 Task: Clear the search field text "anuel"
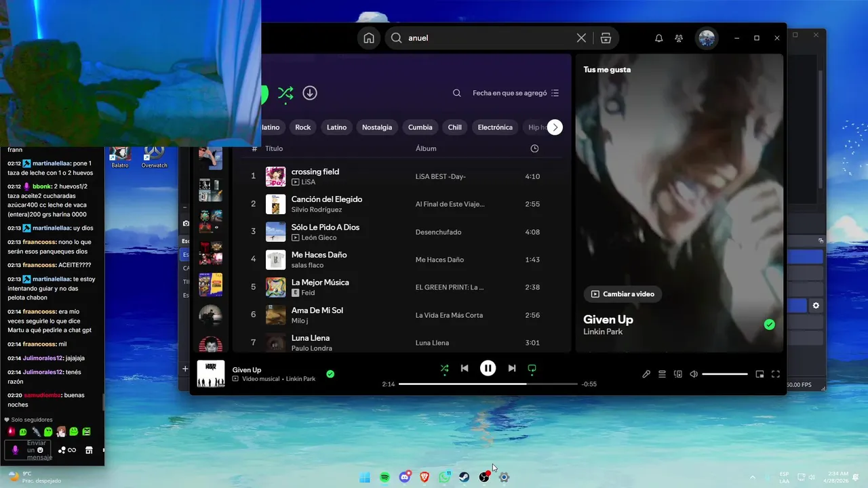pos(581,38)
